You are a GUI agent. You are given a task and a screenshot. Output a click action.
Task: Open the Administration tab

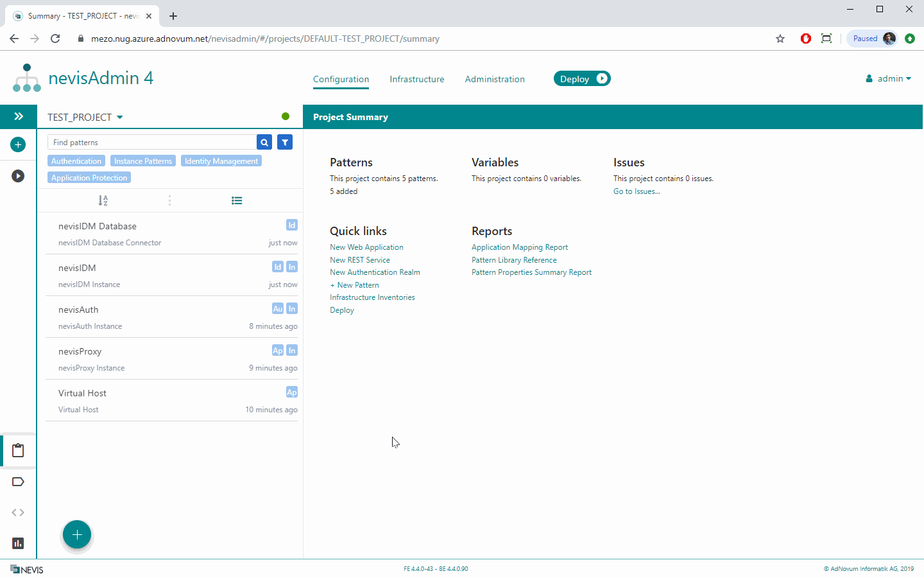(495, 79)
